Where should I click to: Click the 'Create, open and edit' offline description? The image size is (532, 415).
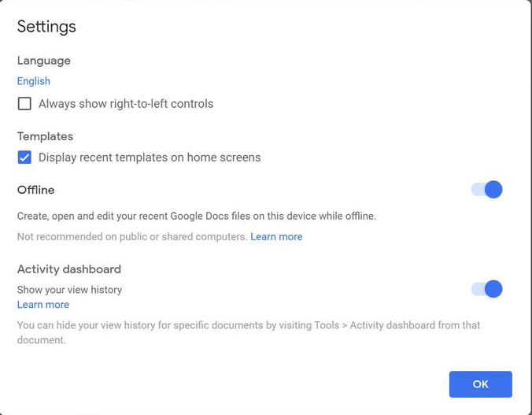point(197,216)
